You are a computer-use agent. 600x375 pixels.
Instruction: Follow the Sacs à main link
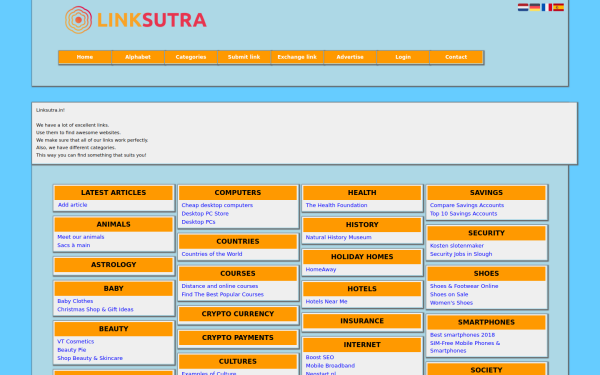[73, 245]
